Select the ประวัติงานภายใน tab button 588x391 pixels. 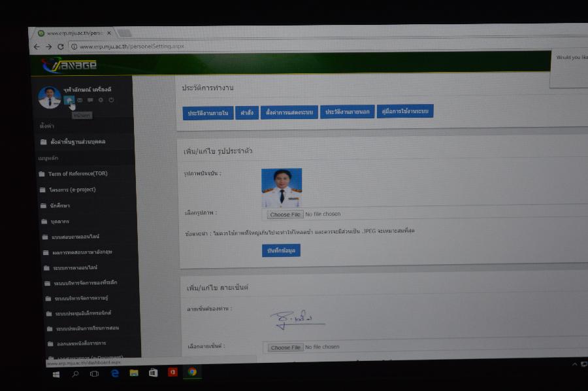pyautogui.click(x=208, y=113)
